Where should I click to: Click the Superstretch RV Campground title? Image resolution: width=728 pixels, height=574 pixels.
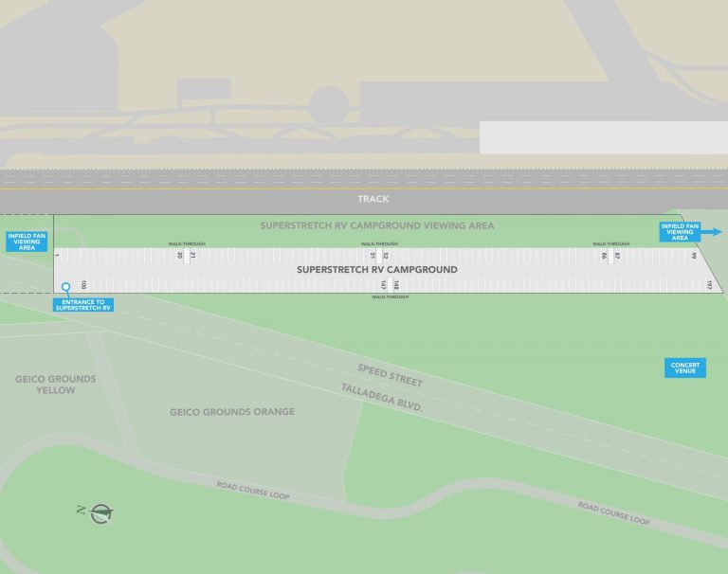(x=377, y=270)
